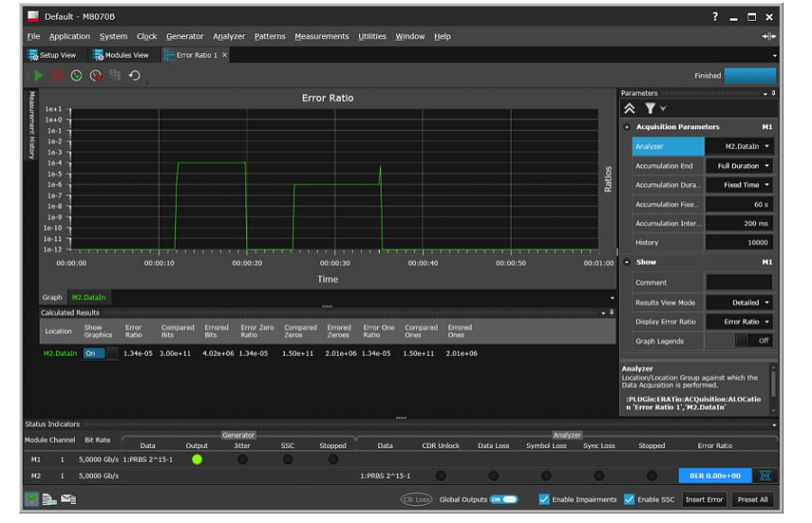The image size is (812, 523).
Task: Toggle the Graph Legends Off switch
Action: click(x=753, y=341)
